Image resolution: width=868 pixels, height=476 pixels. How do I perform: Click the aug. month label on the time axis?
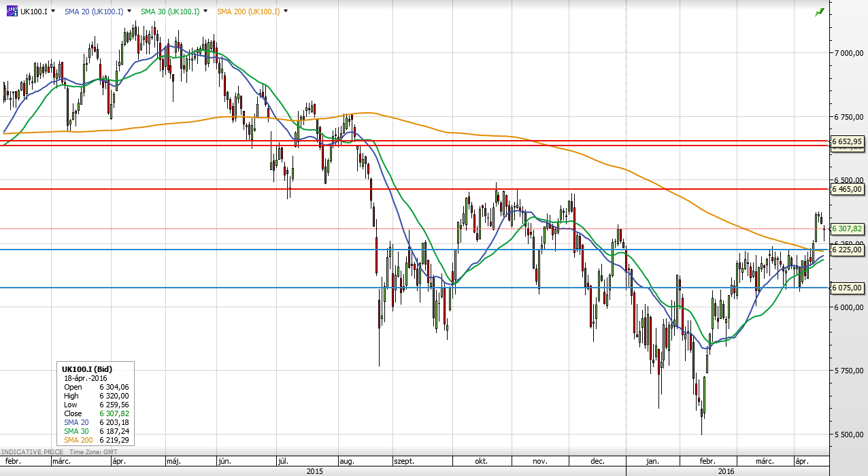pyautogui.click(x=346, y=461)
